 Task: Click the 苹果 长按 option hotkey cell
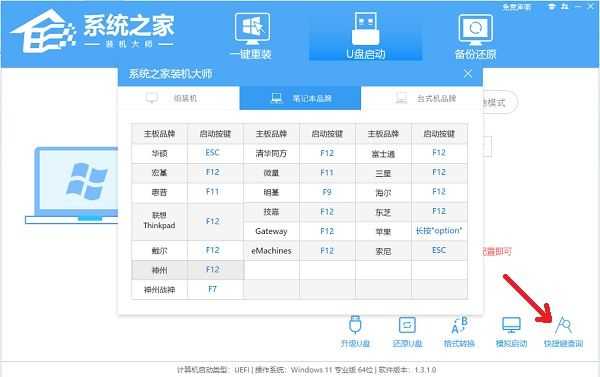coord(439,231)
